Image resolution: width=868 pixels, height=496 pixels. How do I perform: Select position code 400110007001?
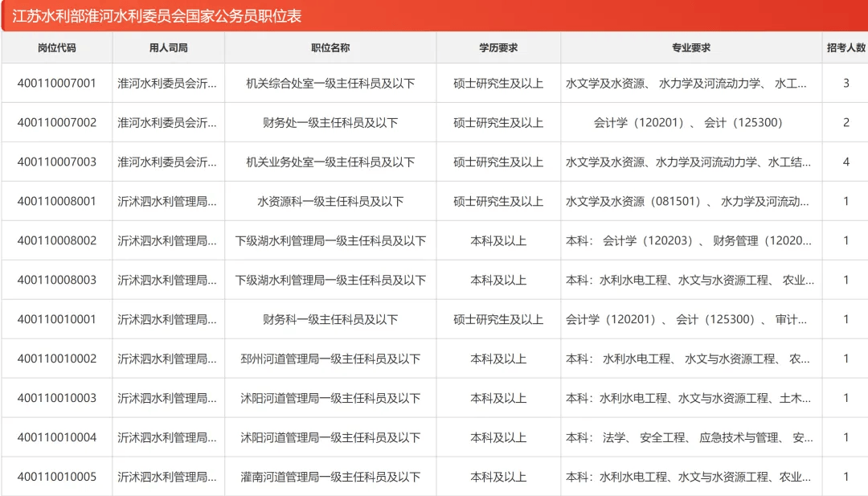click(x=56, y=83)
